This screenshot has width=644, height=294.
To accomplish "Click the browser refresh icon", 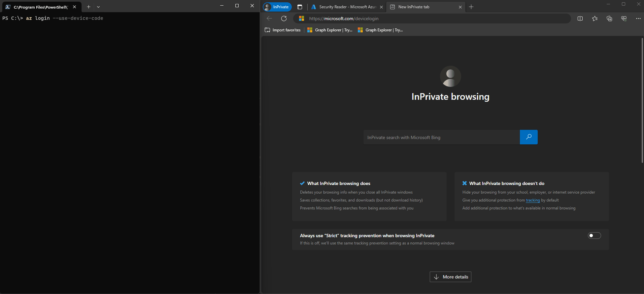I will (284, 18).
